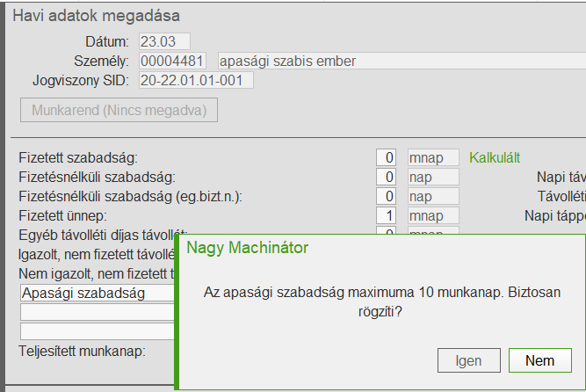
Task: Click the mnap unit box for Fizetett szabadság
Action: point(433,158)
